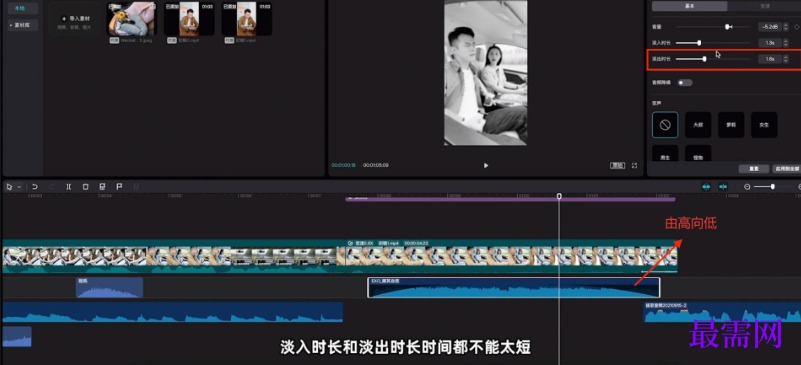Play the preview video
Screen dimensions: 801x365
click(486, 165)
